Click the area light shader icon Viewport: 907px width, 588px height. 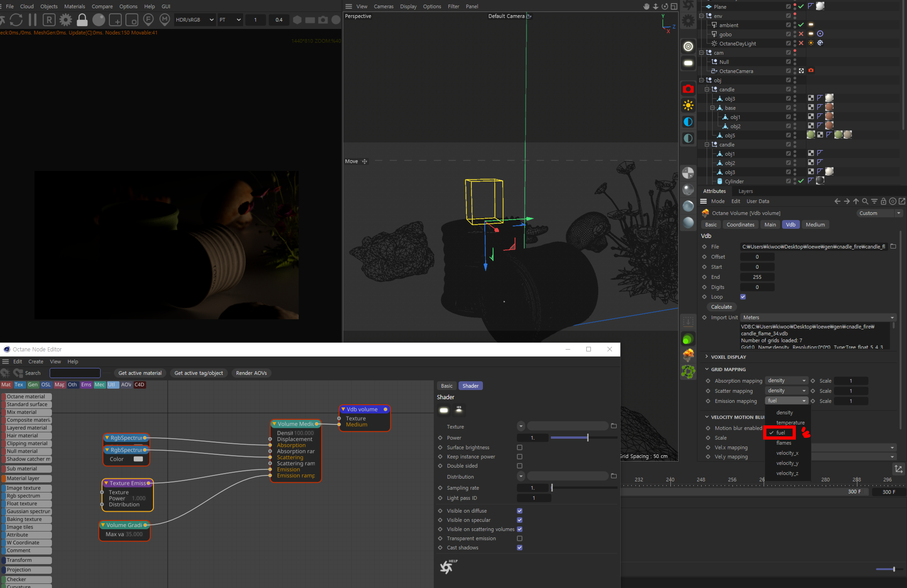click(444, 410)
